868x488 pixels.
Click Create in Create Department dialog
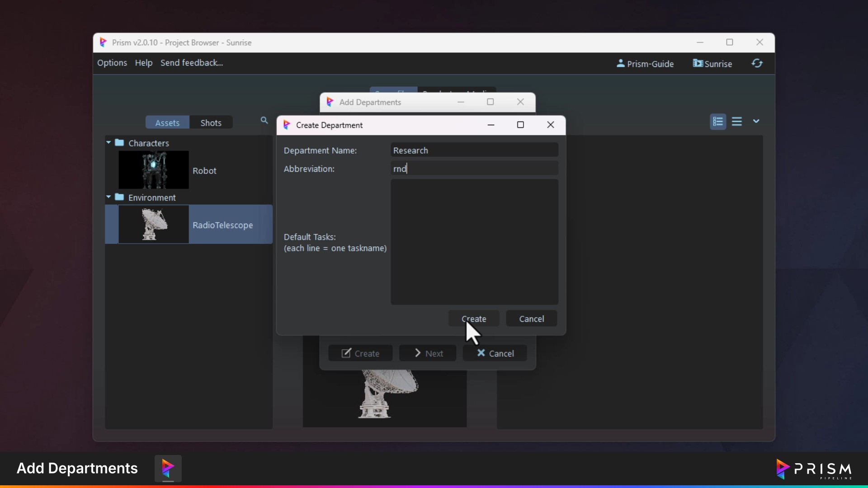click(x=474, y=319)
